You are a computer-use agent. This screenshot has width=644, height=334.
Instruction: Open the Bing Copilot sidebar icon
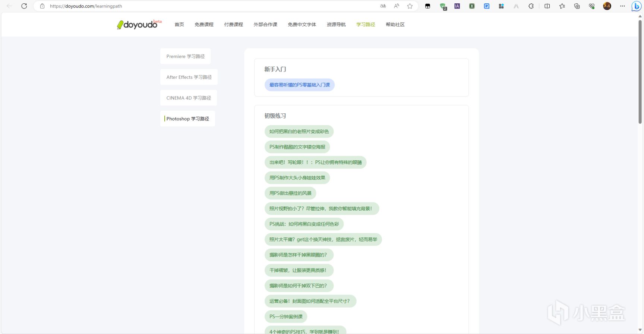pyautogui.click(x=637, y=6)
